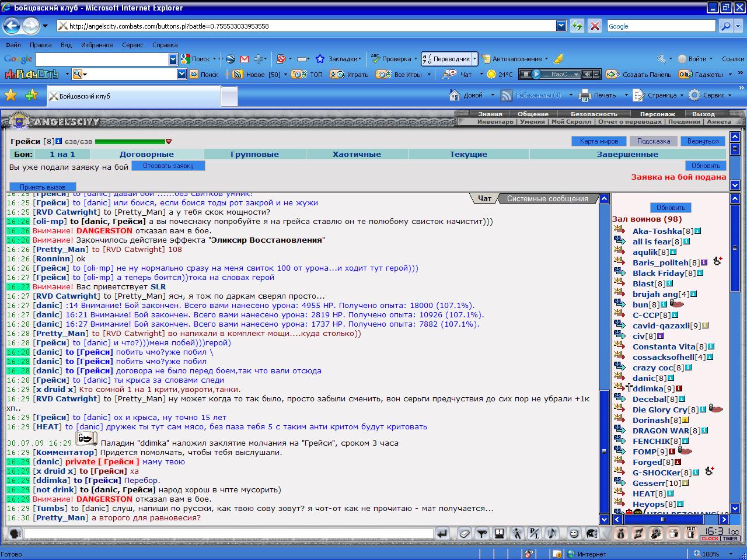The image size is (747, 560).
Task: Click the EXIT door icon in bottom bar
Action: pos(691,533)
